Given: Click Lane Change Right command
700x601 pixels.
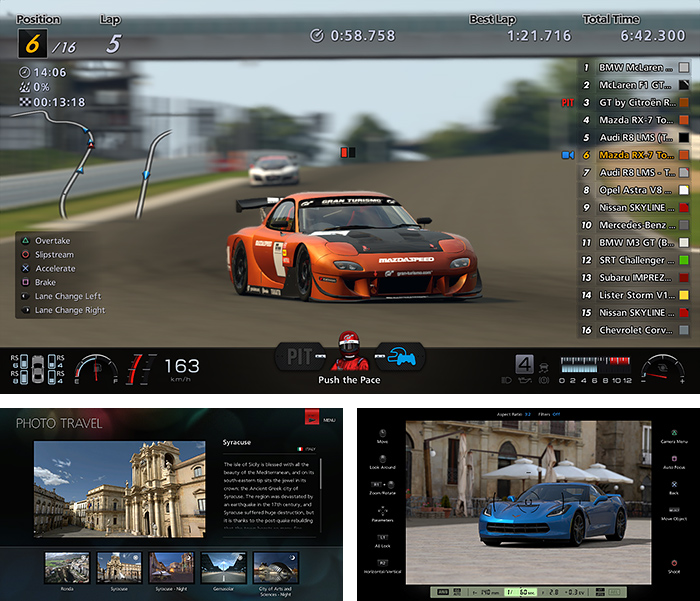Looking at the screenshot, I should click(x=63, y=310).
